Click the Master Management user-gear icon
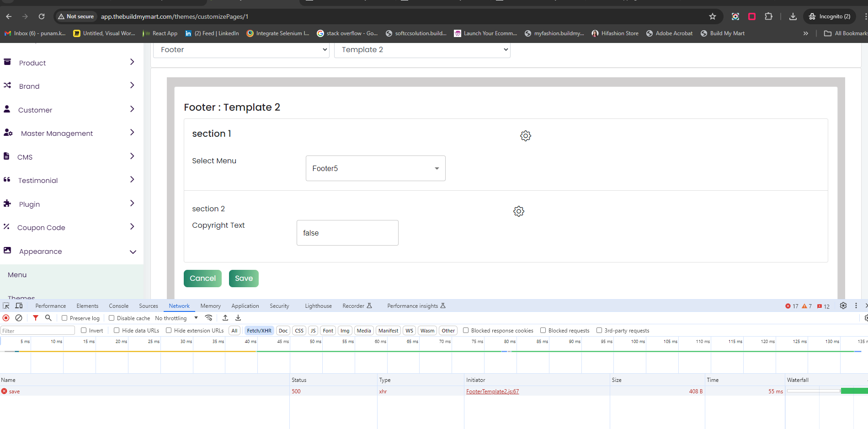The image size is (868, 429). (8, 133)
